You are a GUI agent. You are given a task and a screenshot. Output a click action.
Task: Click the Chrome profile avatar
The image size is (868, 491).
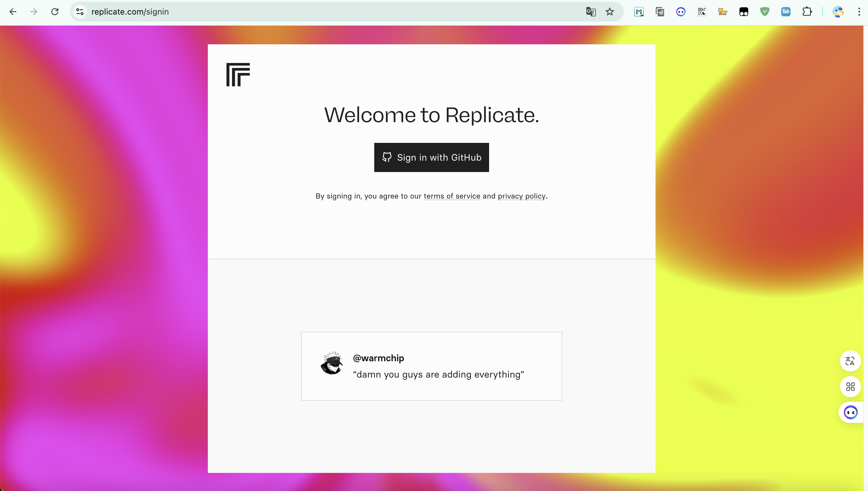pyautogui.click(x=838, y=12)
